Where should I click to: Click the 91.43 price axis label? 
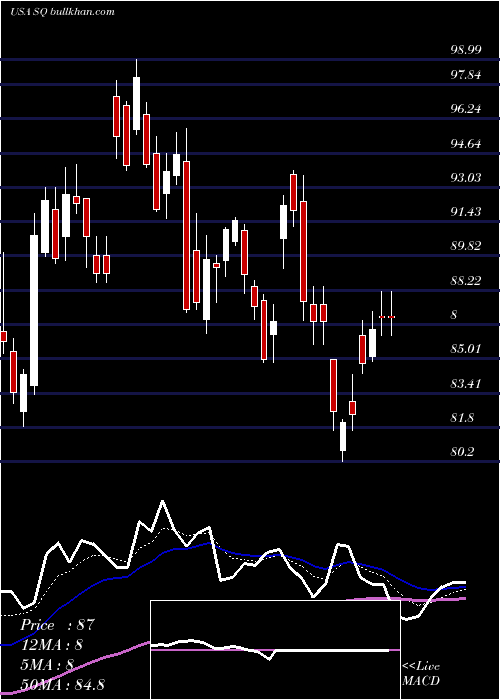click(x=466, y=212)
